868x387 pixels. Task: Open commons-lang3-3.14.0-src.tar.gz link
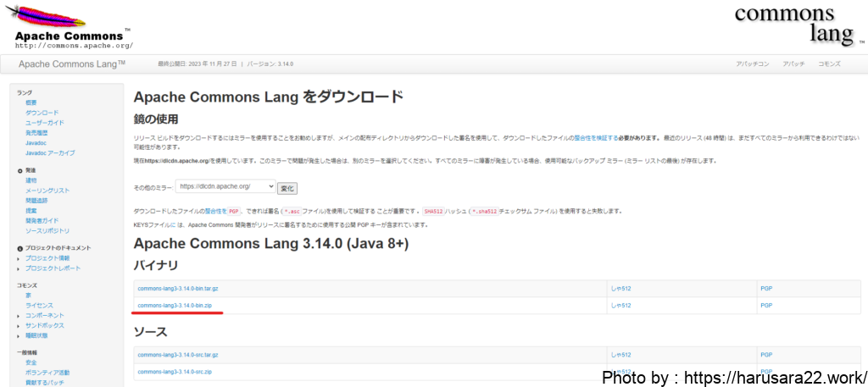pos(177,355)
